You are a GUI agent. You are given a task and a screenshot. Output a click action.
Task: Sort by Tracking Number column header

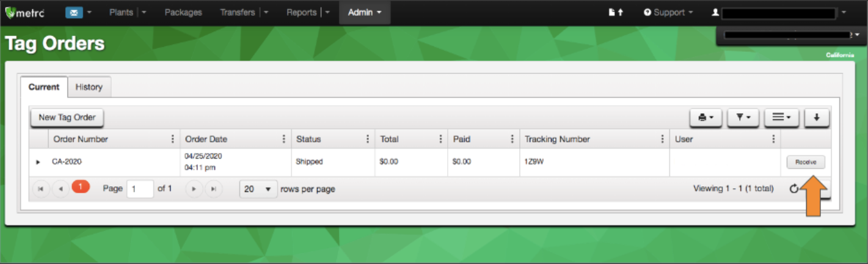point(557,139)
